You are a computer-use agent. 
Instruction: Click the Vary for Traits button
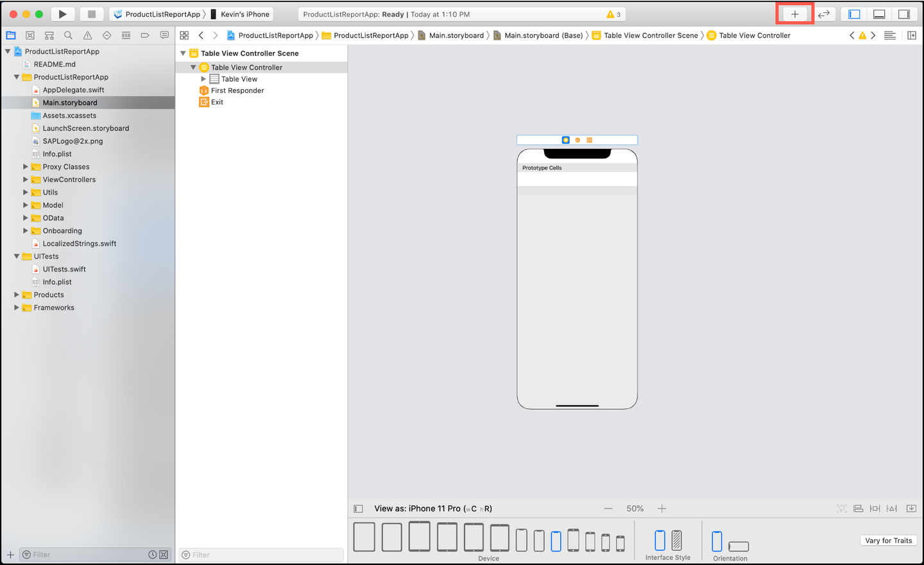coord(889,541)
